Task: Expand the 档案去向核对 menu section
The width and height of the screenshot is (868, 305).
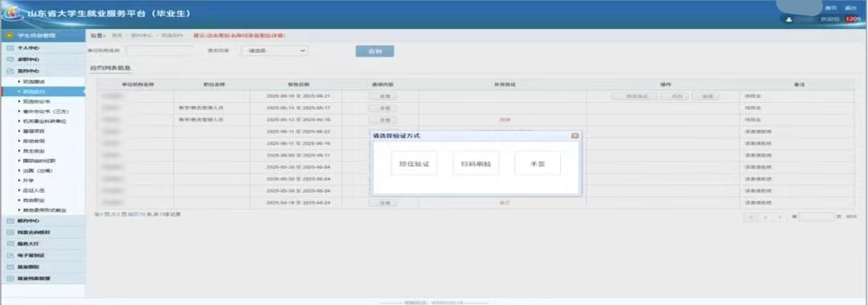Action: (43, 233)
